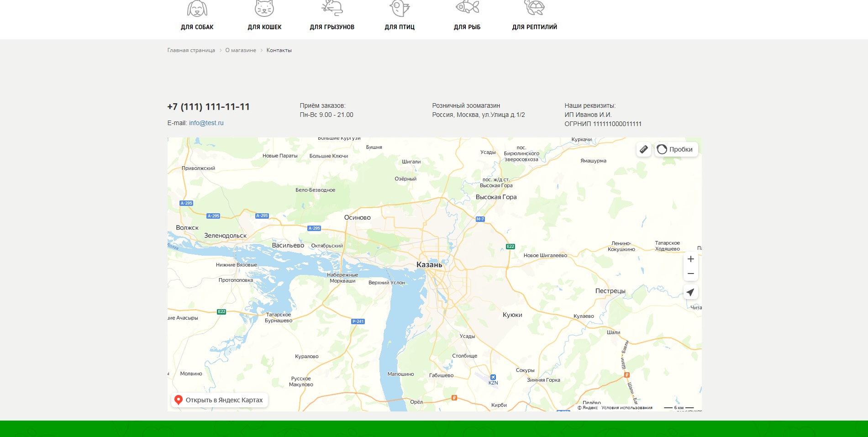Open the ДЛЯ СОБАК menu item
Image resolution: width=868 pixels, height=437 pixels.
pyautogui.click(x=197, y=27)
